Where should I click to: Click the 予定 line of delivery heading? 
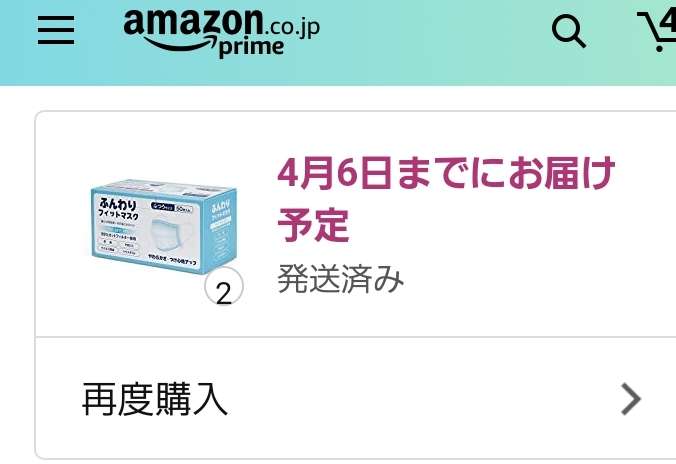[x=313, y=225]
